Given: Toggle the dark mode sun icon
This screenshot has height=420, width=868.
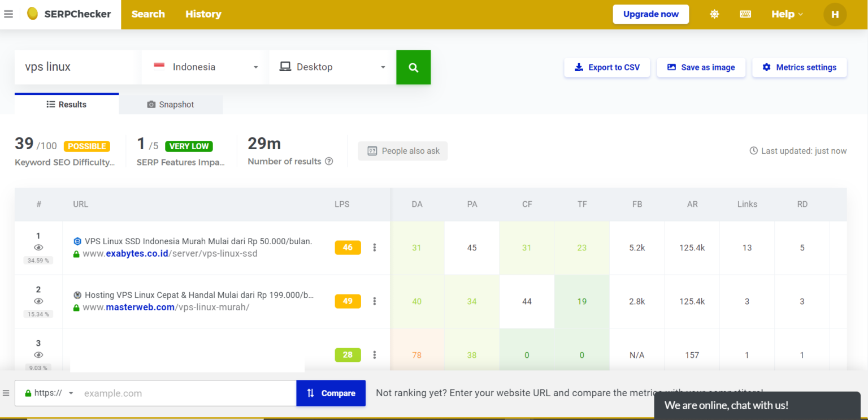Looking at the screenshot, I should pyautogui.click(x=714, y=14).
